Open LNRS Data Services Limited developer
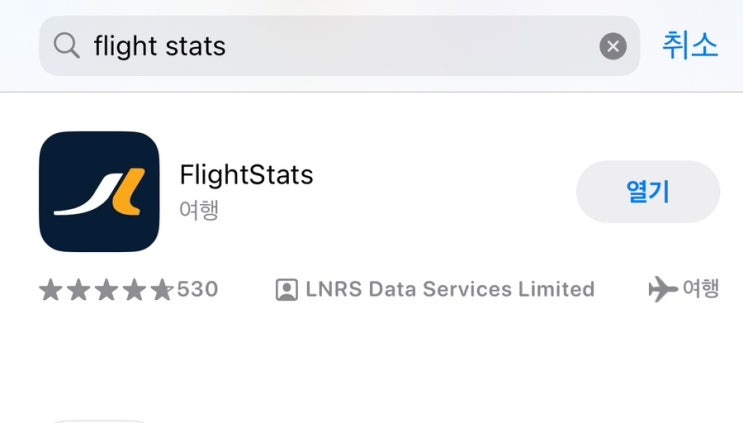The image size is (743, 423). point(449,290)
